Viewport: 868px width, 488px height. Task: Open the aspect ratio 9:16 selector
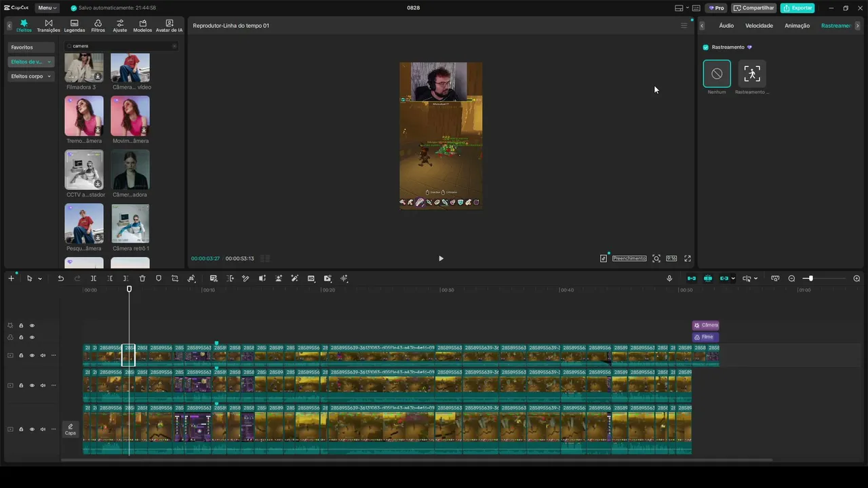671,258
